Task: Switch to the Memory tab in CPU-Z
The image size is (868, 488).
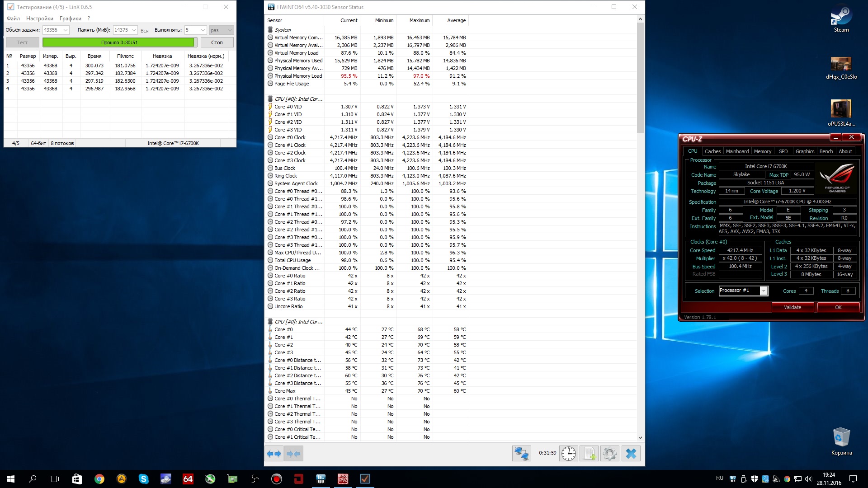Action: point(762,151)
